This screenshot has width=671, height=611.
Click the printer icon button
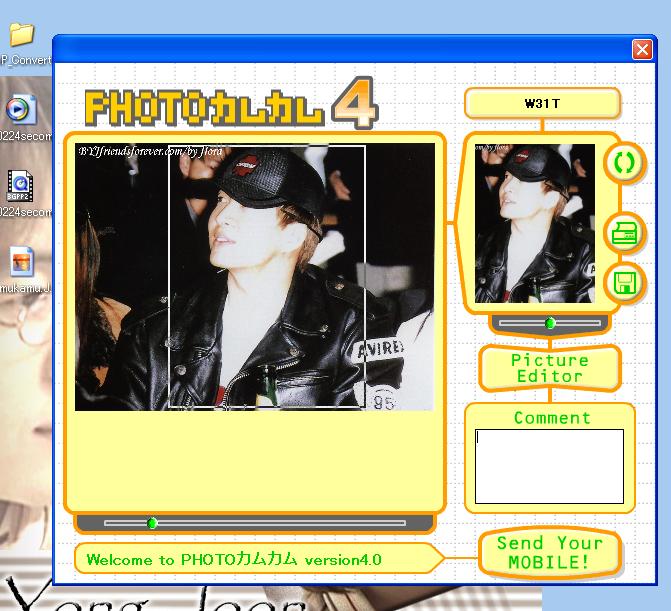point(625,235)
